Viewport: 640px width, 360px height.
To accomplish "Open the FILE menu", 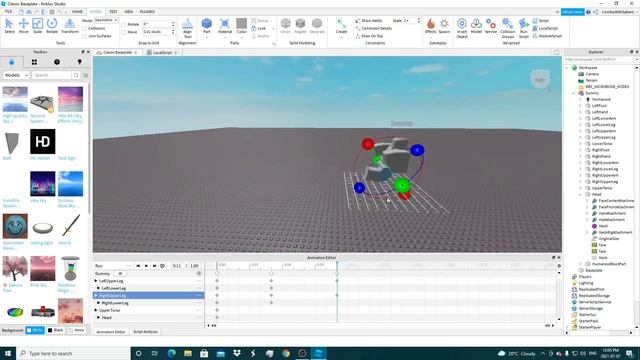I will pos(8,11).
